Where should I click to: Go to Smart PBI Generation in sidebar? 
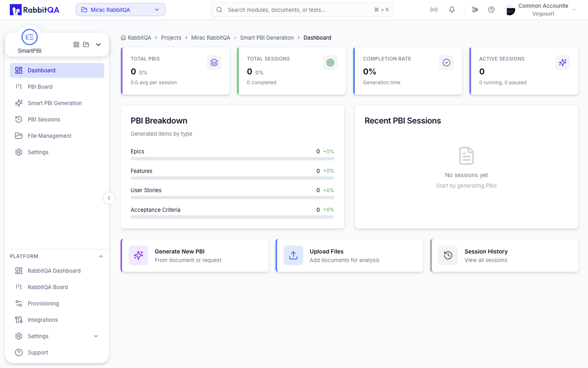(57, 103)
